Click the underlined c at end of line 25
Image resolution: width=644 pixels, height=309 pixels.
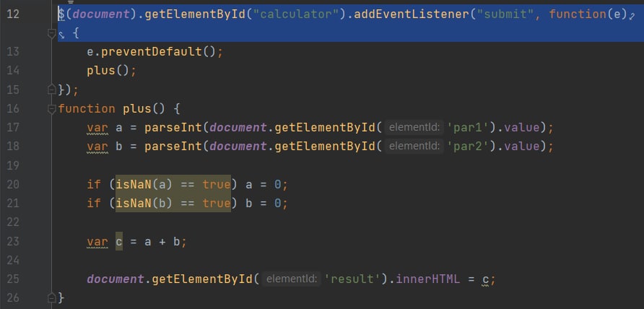pos(485,280)
